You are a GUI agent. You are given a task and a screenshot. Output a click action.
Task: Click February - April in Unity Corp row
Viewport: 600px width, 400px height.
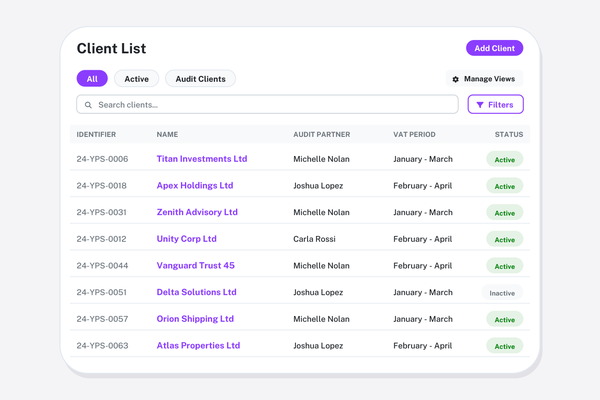pyautogui.click(x=422, y=239)
